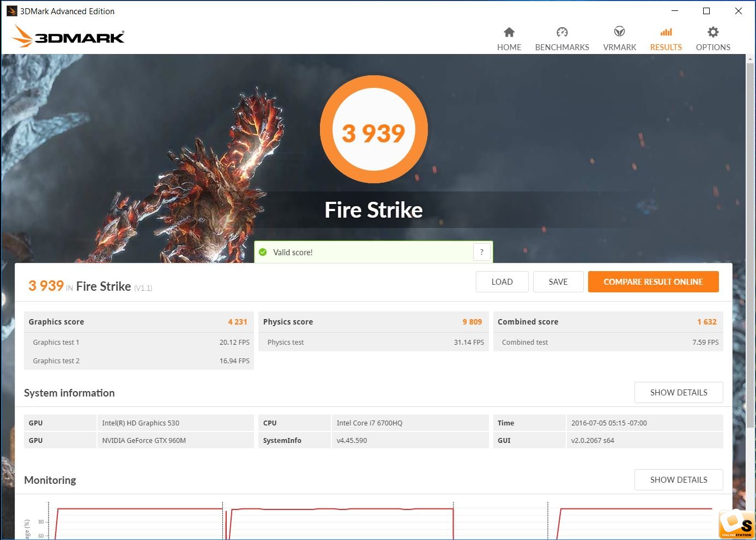Switch to VRMARK tab

pos(620,47)
